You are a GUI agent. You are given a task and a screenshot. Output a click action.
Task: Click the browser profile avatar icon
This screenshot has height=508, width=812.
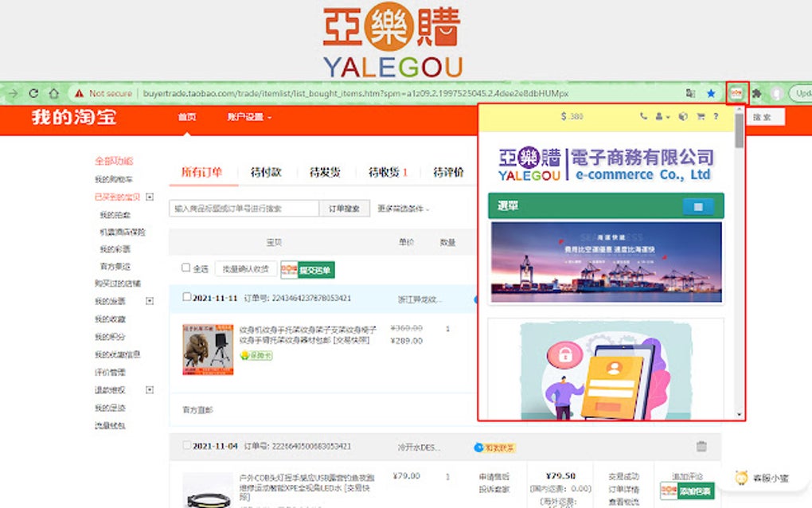click(x=776, y=93)
